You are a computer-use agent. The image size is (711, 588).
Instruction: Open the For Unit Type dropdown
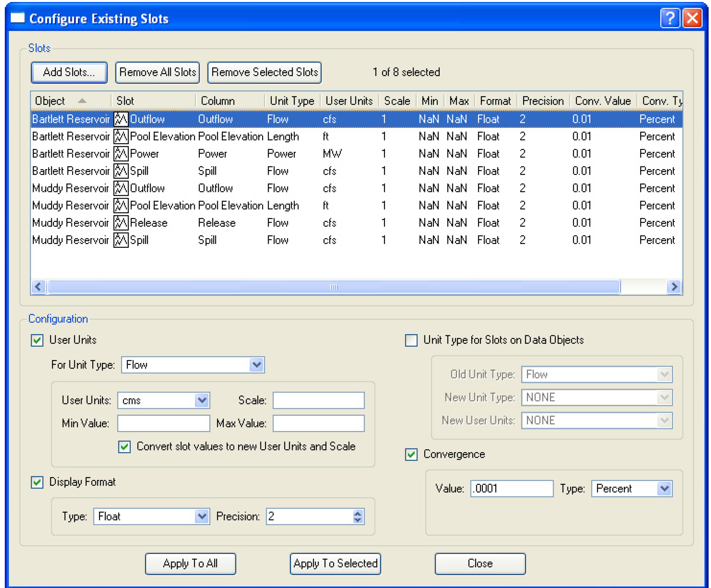coord(256,365)
